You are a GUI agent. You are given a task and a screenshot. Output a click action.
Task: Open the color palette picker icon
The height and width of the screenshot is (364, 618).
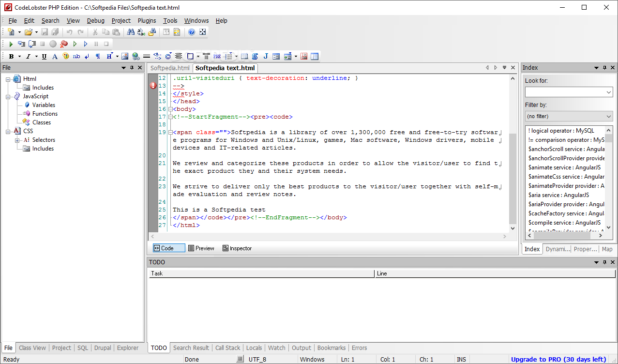65,56
